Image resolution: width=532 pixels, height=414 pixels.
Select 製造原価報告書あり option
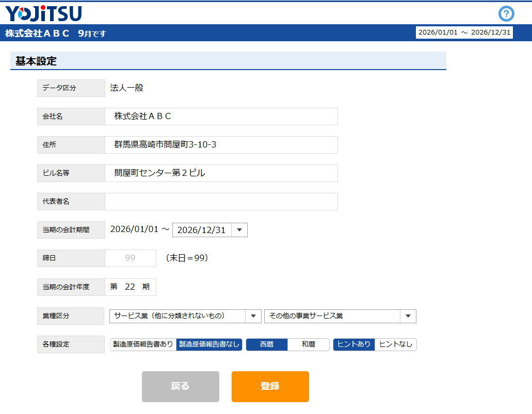[143, 344]
